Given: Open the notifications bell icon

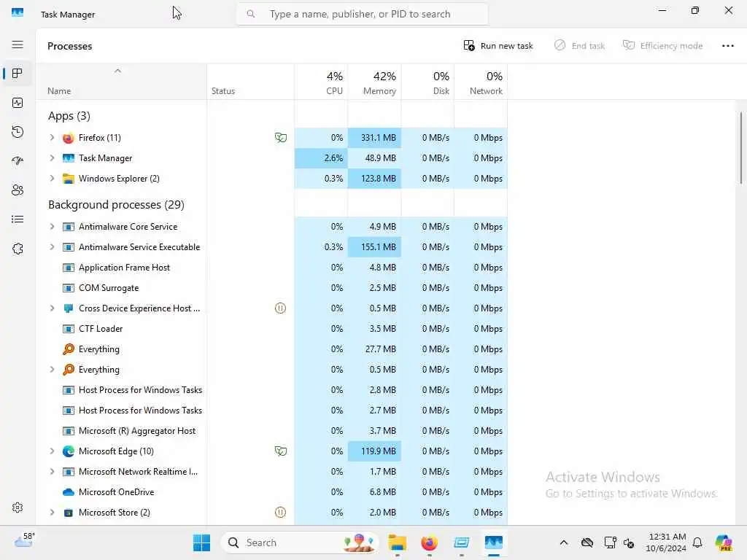Looking at the screenshot, I should [697, 542].
